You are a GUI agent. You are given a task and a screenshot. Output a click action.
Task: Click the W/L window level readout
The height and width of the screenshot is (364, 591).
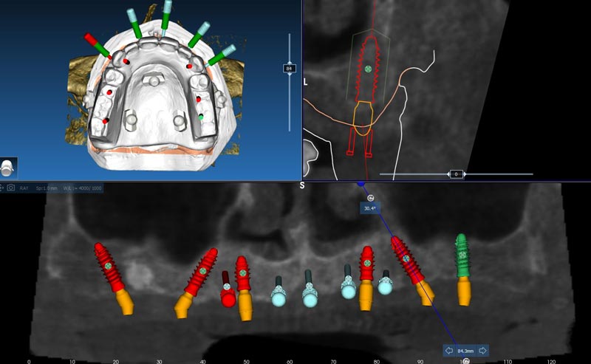point(83,188)
